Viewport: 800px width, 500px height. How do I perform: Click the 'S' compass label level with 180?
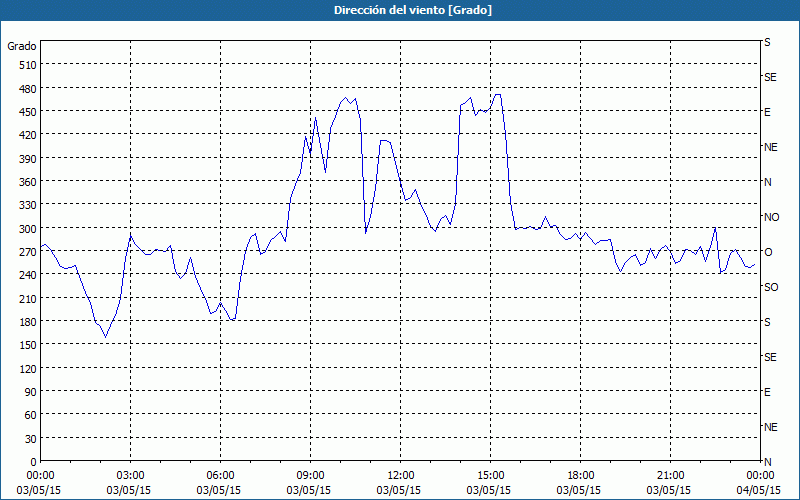(767, 322)
